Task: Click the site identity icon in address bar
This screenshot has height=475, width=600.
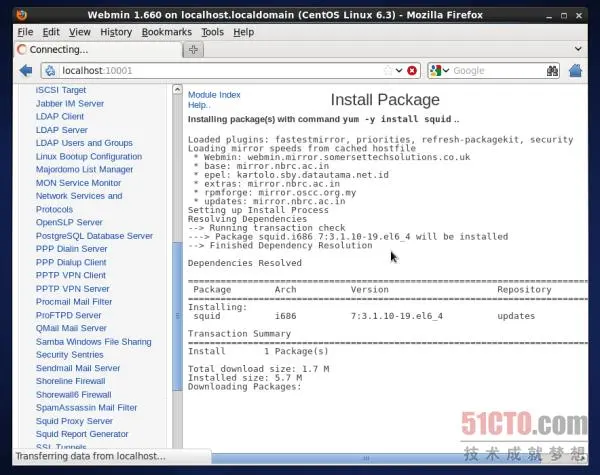Action: coord(50,70)
